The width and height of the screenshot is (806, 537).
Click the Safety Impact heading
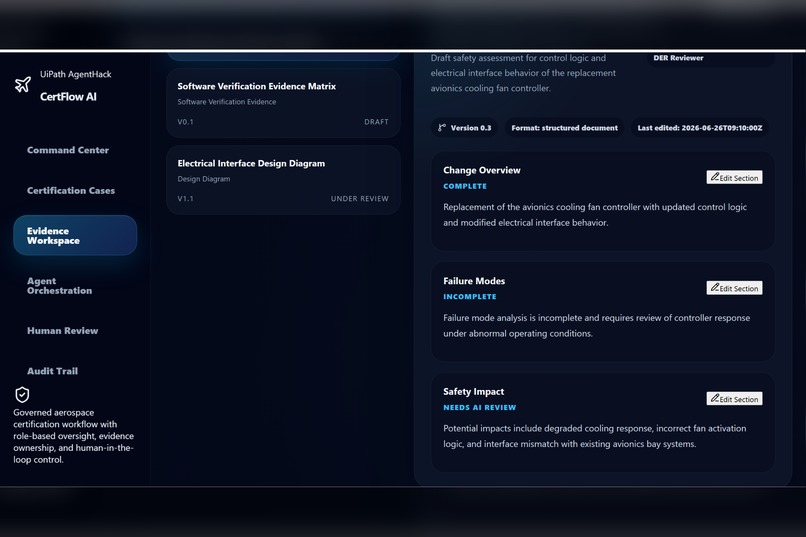473,392
